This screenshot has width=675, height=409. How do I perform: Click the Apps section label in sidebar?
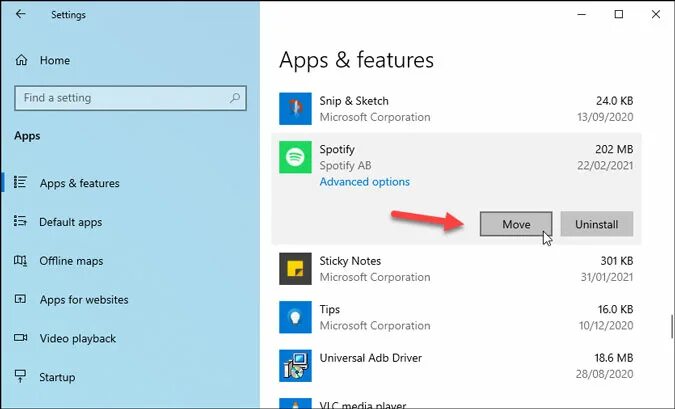coord(27,136)
